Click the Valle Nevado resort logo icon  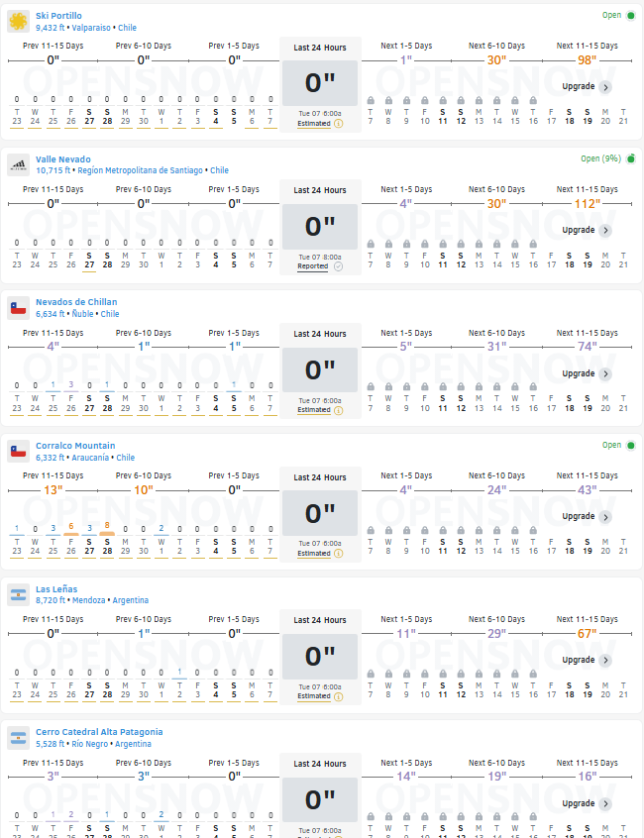pos(18,164)
